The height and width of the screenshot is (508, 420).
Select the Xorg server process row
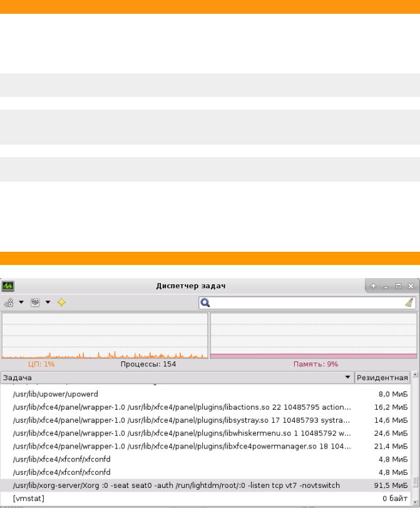click(x=205, y=485)
